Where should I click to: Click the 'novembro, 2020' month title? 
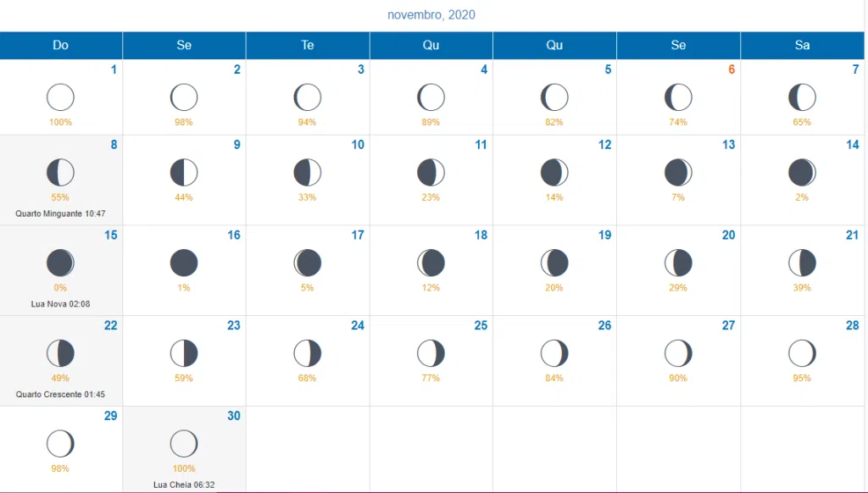[431, 15]
